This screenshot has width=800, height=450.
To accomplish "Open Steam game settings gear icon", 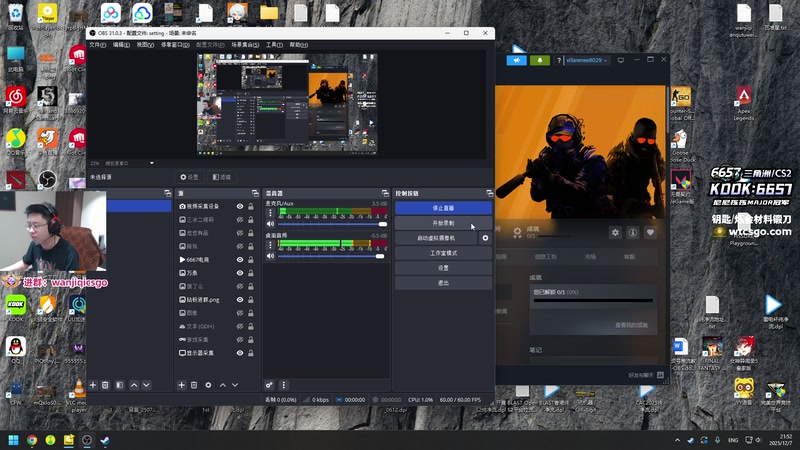I will pyautogui.click(x=615, y=233).
